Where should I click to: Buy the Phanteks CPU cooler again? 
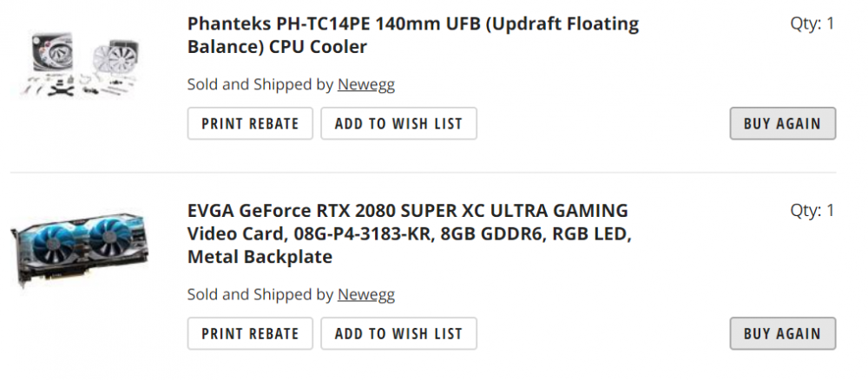pos(782,123)
